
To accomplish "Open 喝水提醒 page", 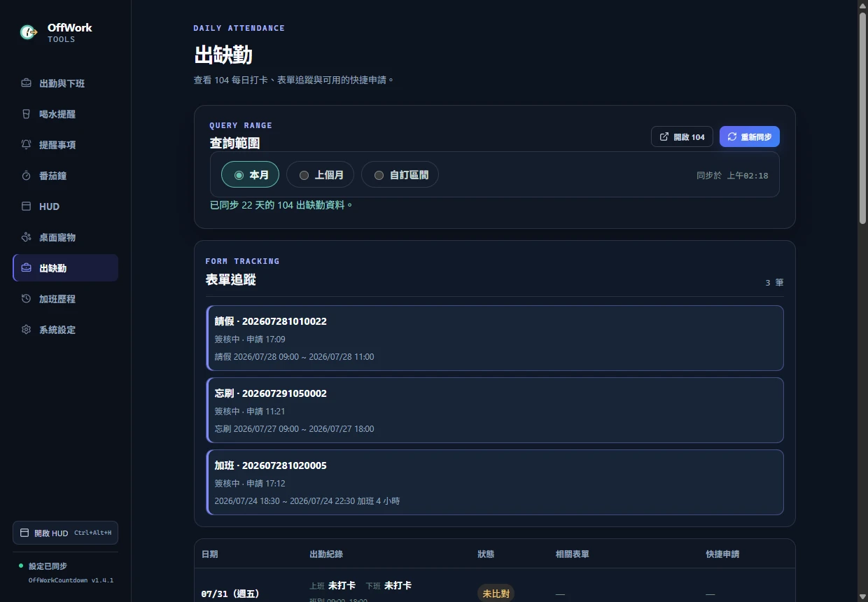I will point(65,114).
